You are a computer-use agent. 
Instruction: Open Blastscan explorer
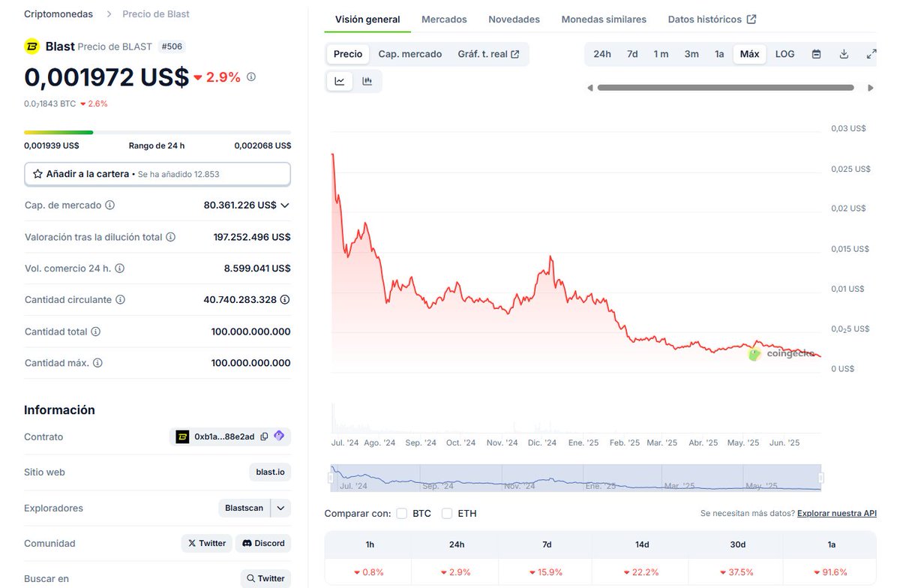click(x=244, y=508)
